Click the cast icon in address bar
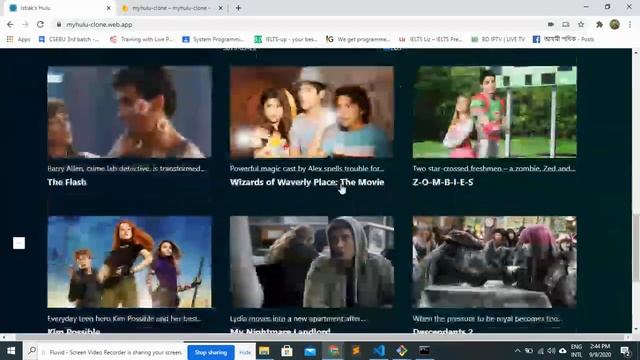The width and height of the screenshot is (640, 360). pos(566,24)
